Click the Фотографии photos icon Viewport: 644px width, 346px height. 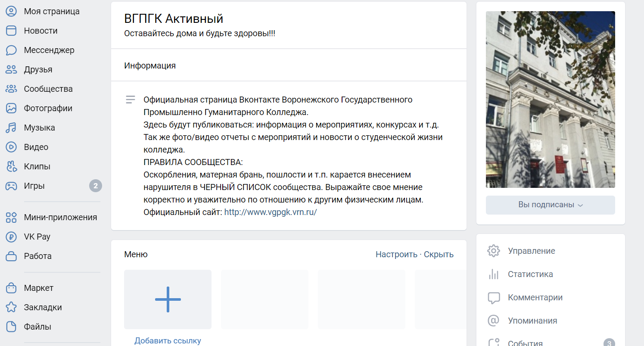pyautogui.click(x=11, y=108)
